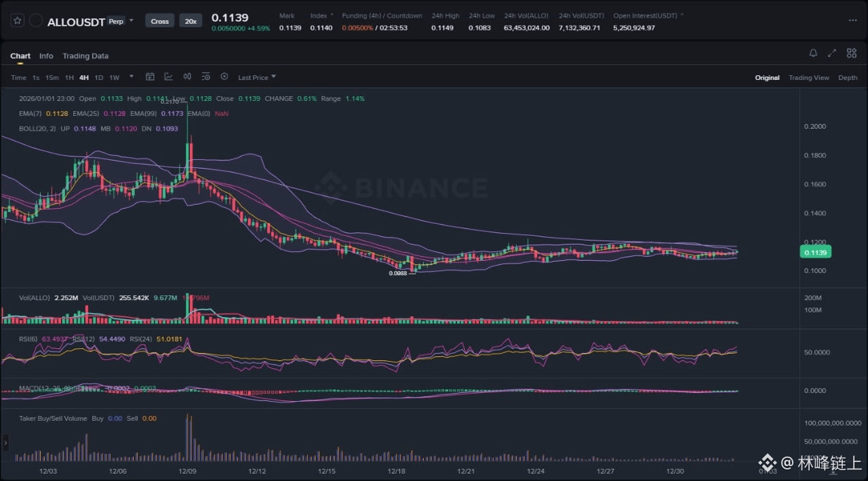Open the ALLOUSDT symbol selector dropdown arrow
868x481 pixels.
point(132,21)
